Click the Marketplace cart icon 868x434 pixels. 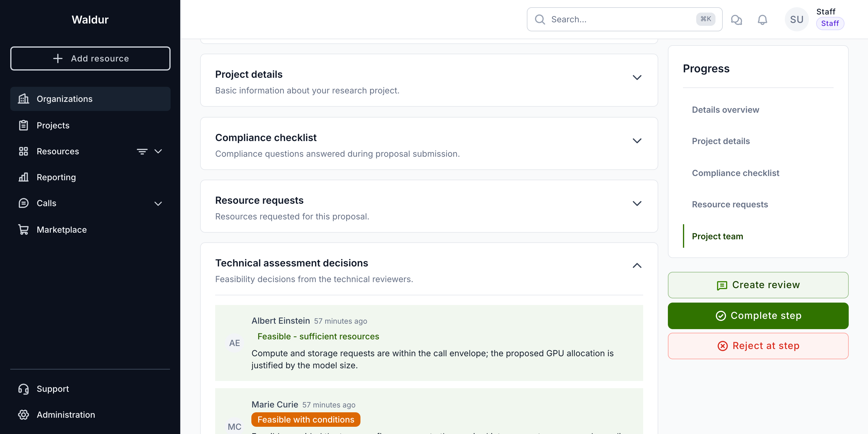click(23, 229)
